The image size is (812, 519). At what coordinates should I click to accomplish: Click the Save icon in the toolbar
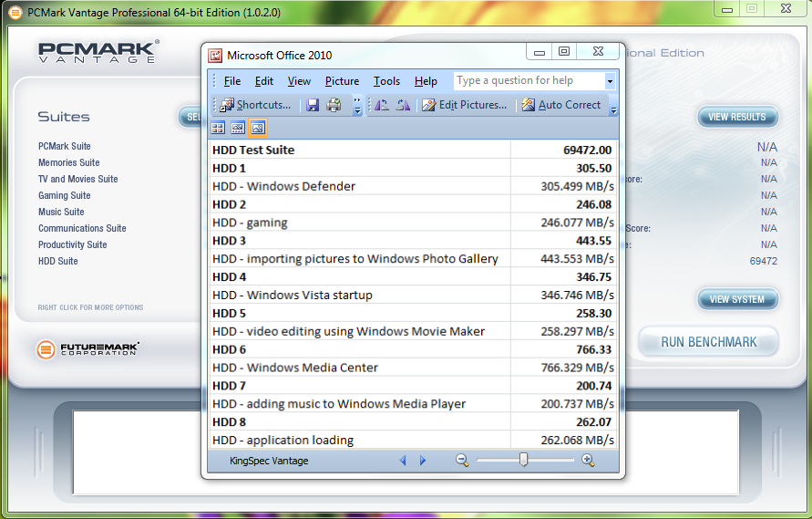point(313,105)
